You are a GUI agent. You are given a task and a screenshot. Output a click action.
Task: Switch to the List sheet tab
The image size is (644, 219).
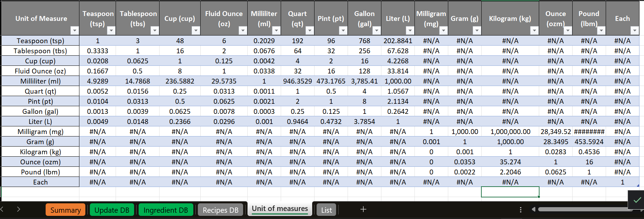point(326,210)
